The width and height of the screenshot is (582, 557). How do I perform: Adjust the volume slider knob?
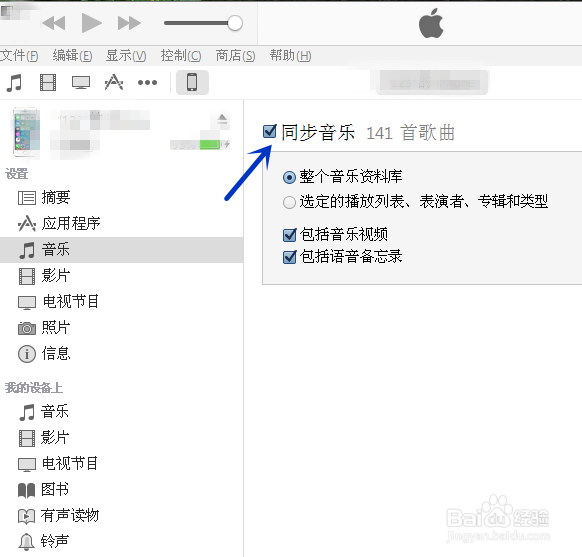(235, 23)
